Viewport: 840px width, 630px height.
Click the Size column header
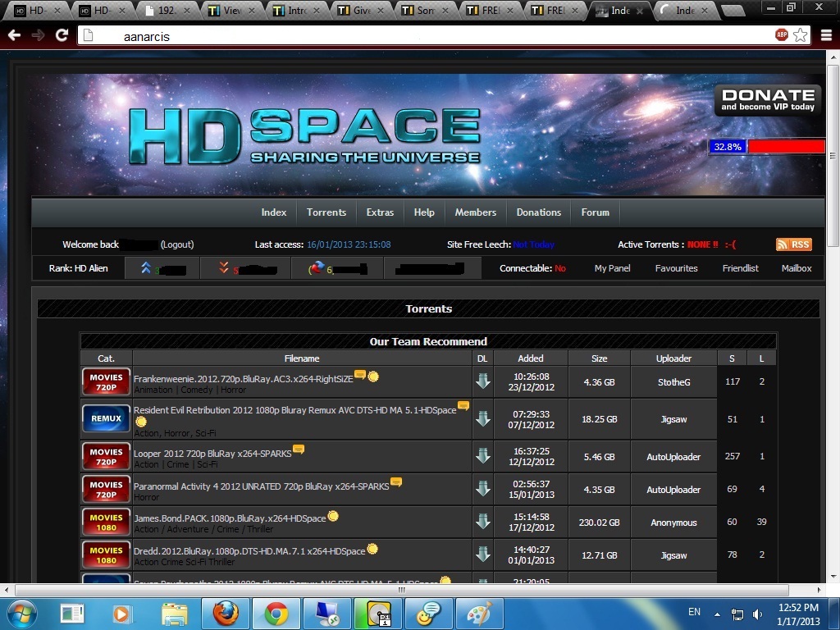click(x=599, y=358)
